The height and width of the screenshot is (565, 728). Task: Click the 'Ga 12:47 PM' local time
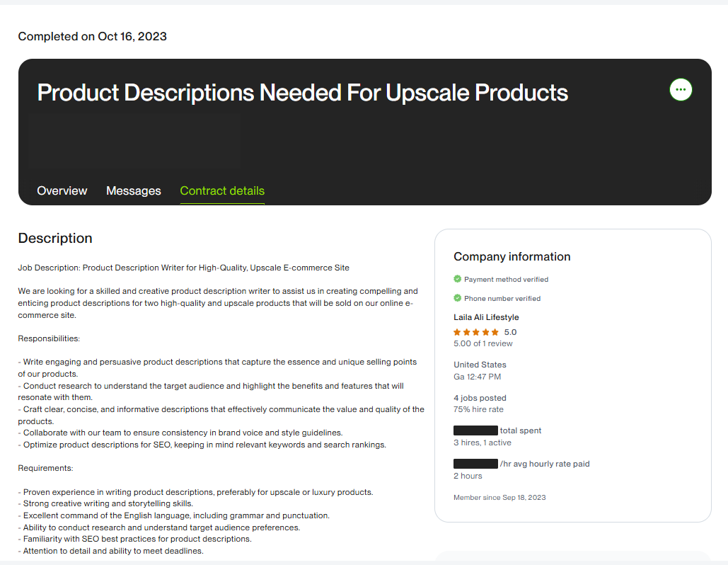coord(477,377)
